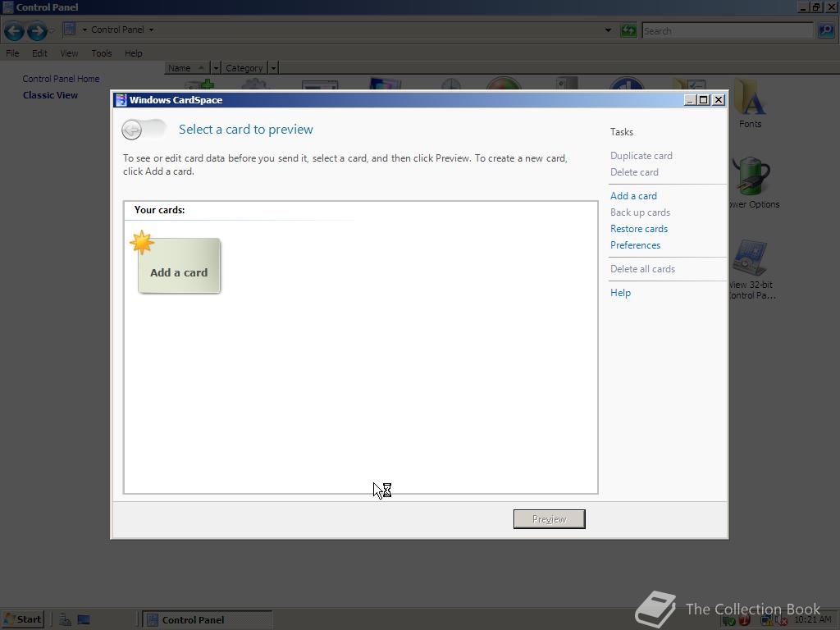Close the Windows CardSpace window

pyautogui.click(x=719, y=100)
